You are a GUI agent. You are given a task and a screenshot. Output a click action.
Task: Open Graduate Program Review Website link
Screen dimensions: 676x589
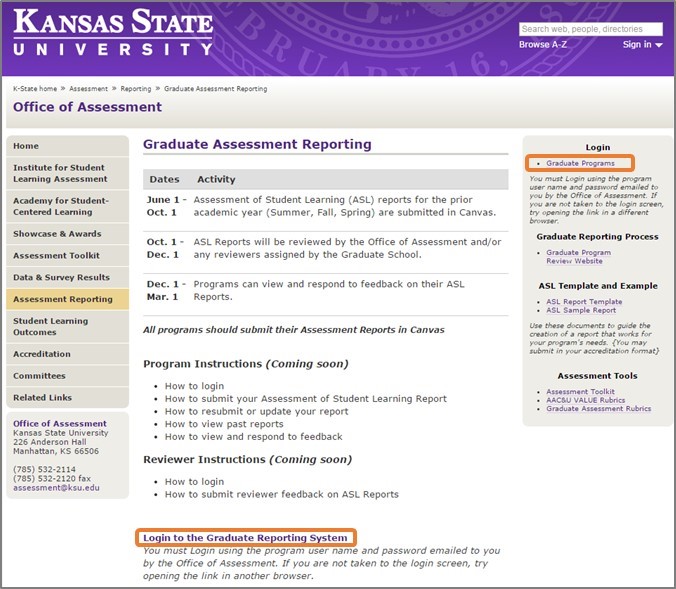point(579,257)
